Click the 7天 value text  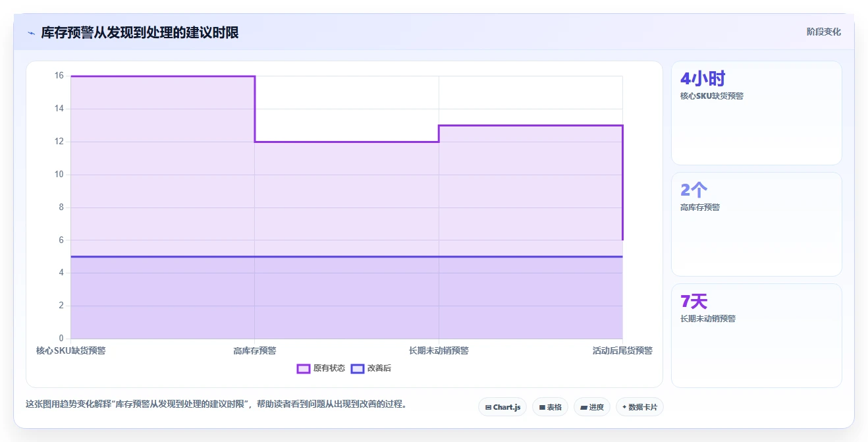pyautogui.click(x=693, y=302)
